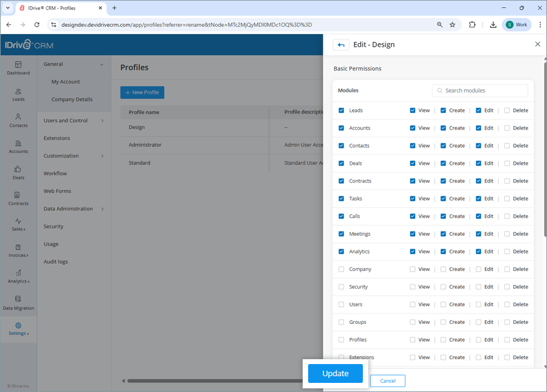
Task: Check the Company module checkbox
Action: click(x=340, y=269)
